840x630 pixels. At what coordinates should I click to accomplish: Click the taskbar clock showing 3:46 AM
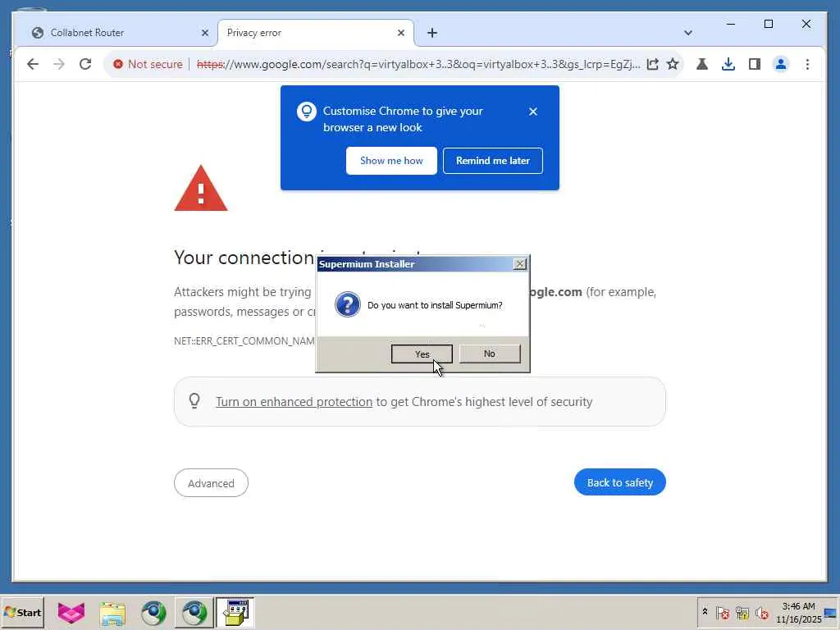pos(798,613)
